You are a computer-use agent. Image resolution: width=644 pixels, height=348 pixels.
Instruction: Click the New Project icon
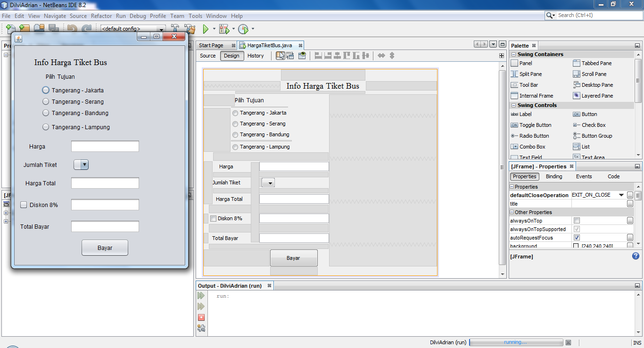[24, 29]
